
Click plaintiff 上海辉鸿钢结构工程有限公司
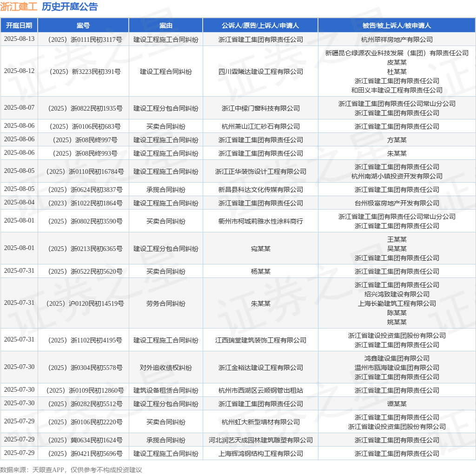point(260,454)
